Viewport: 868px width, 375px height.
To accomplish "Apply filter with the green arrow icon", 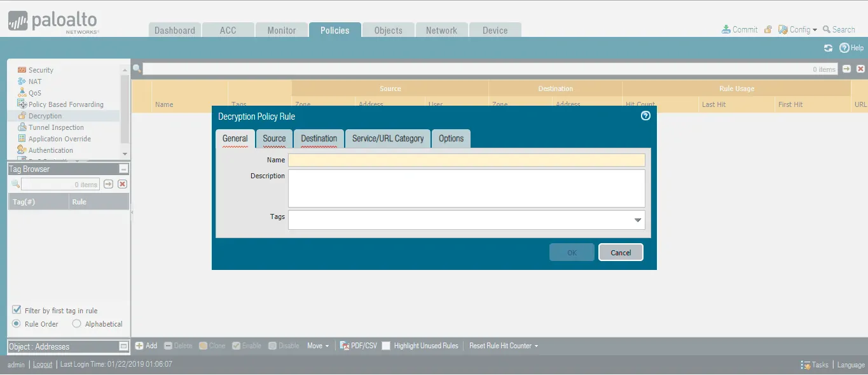I will pos(846,69).
